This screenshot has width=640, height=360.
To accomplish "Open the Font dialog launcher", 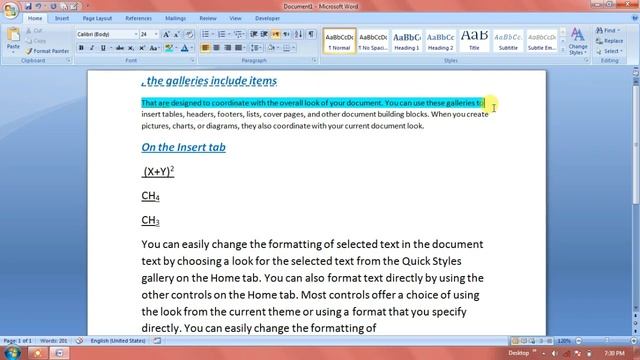I will (193, 60).
